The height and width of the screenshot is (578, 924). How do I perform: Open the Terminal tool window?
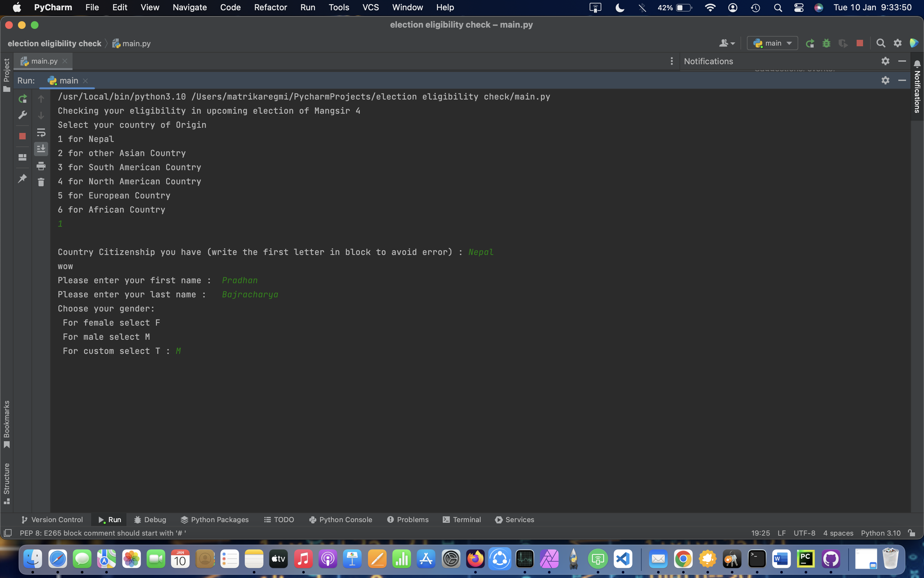point(462,520)
